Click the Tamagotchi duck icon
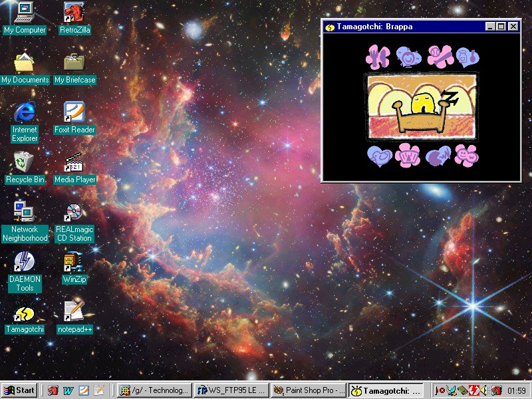Image resolution: width=532 pixels, height=399 pixels. point(380,156)
